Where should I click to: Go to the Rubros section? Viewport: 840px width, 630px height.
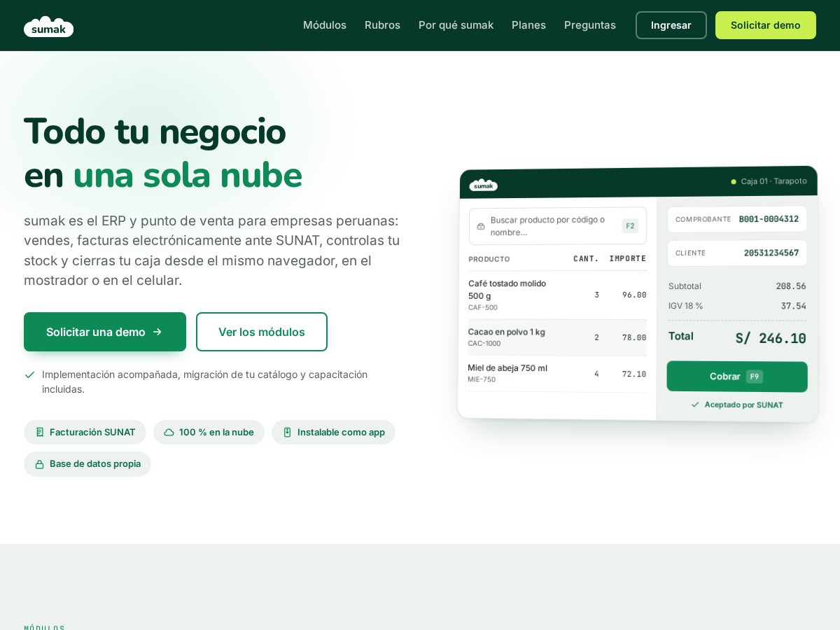click(x=382, y=25)
